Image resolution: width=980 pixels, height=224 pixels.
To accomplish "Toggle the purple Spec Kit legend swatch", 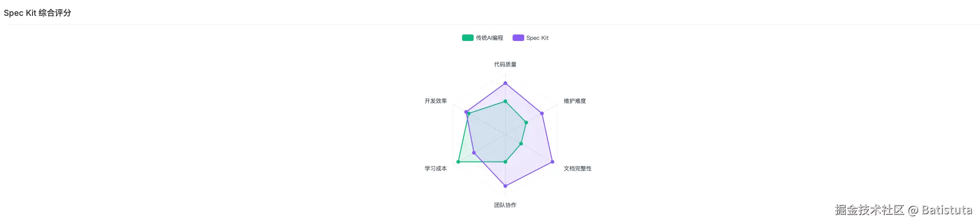I will tap(518, 38).
